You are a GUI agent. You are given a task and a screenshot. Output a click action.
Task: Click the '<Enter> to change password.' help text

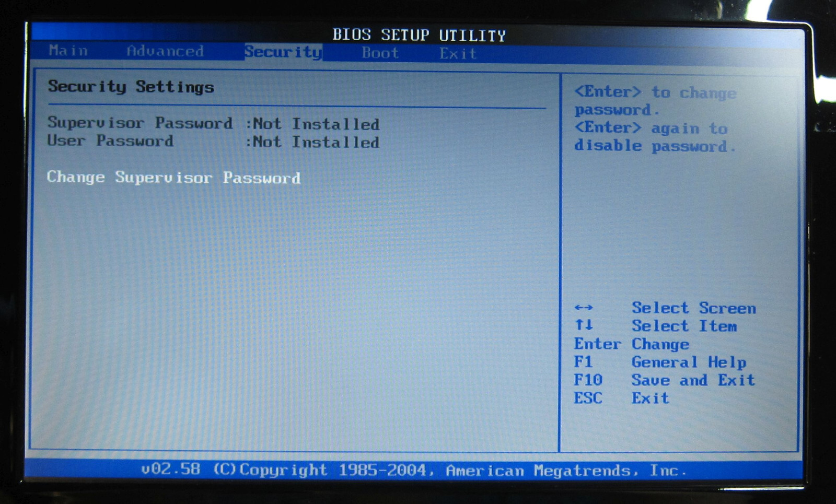[x=656, y=101]
